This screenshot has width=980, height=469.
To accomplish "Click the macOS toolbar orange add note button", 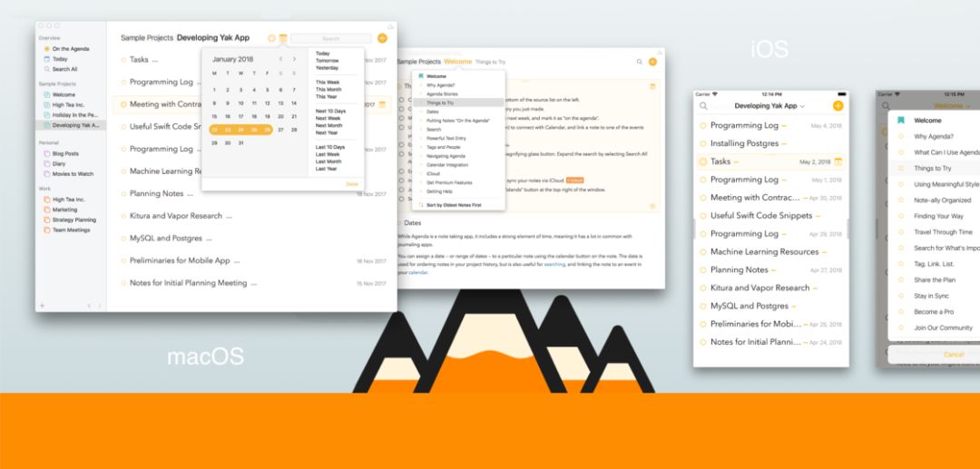I will tap(383, 38).
